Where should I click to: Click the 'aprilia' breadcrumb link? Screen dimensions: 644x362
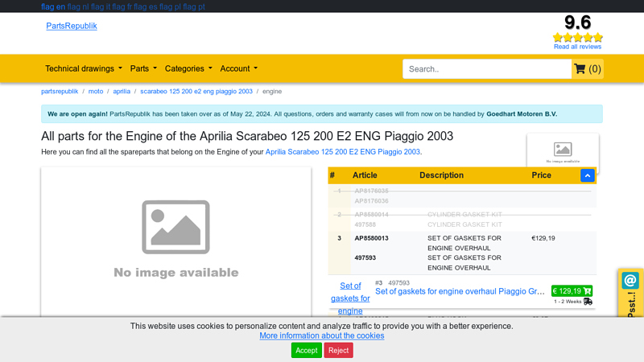coord(122,92)
